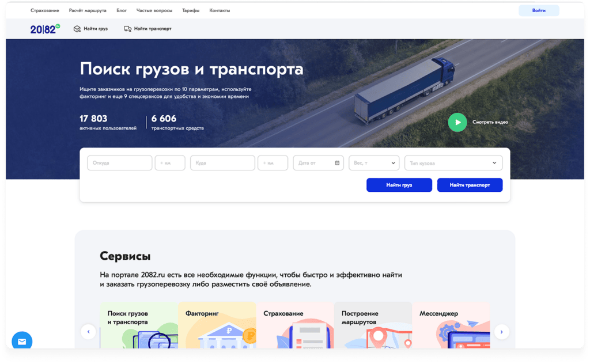
Task: Open the Блог menu item
Action: point(122,10)
